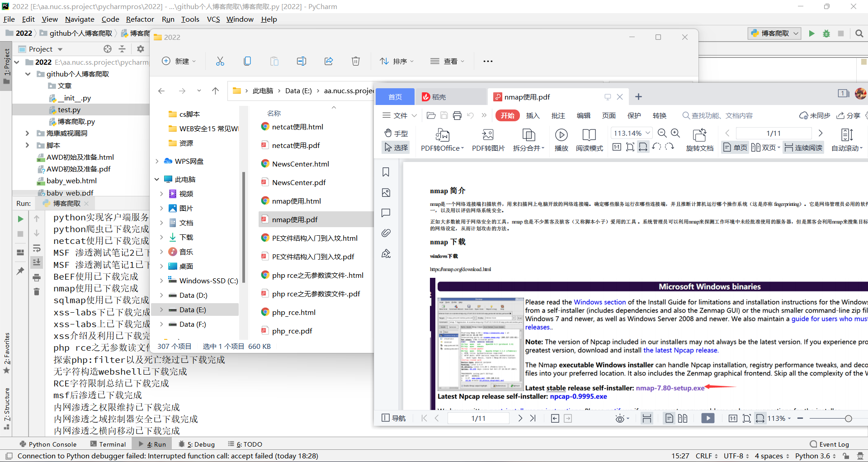The width and height of the screenshot is (868, 462).
Task: Enable 连续阅读 continuous reading mode
Action: coord(803,147)
